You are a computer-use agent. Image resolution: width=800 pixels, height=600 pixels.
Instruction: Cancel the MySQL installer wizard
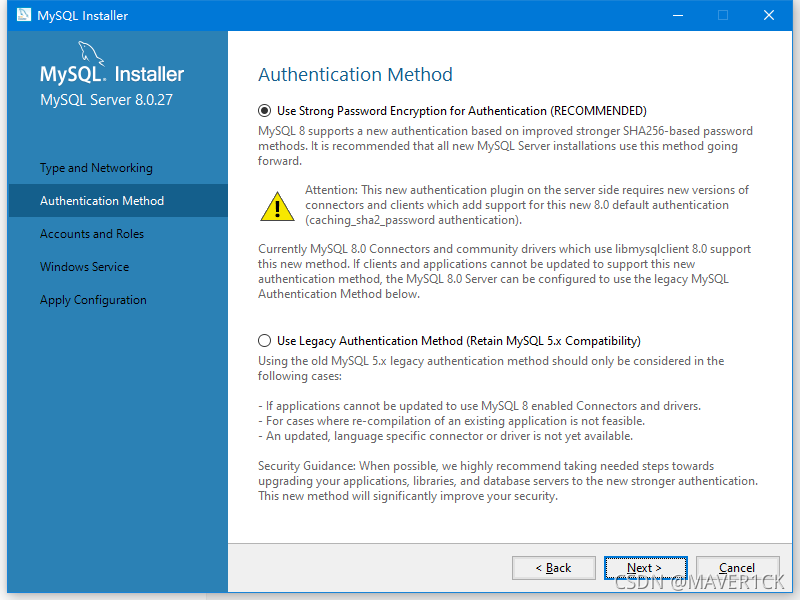click(737, 568)
